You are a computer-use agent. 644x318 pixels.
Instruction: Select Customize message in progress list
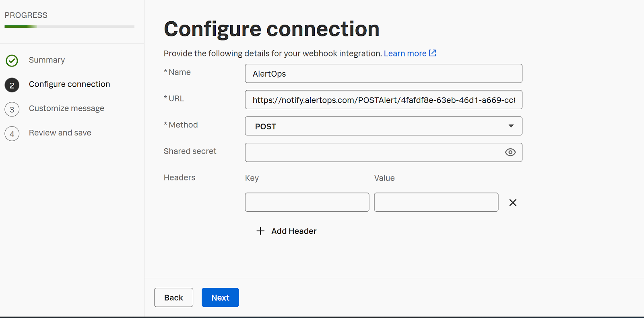tap(66, 108)
